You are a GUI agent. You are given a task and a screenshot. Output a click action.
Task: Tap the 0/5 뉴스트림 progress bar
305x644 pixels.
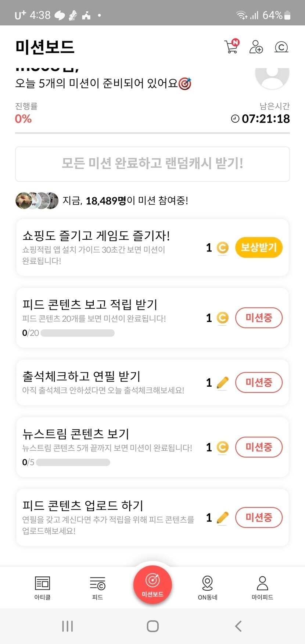pyautogui.click(x=73, y=462)
